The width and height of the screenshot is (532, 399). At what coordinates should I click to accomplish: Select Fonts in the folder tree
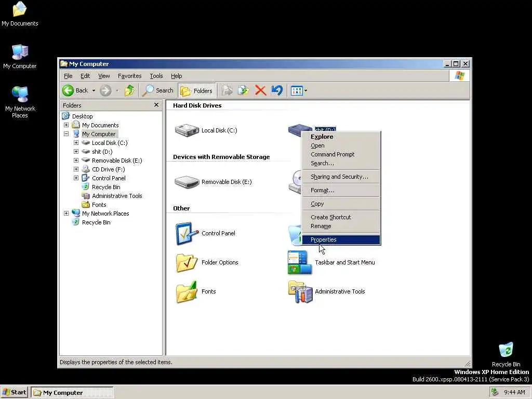(x=99, y=205)
